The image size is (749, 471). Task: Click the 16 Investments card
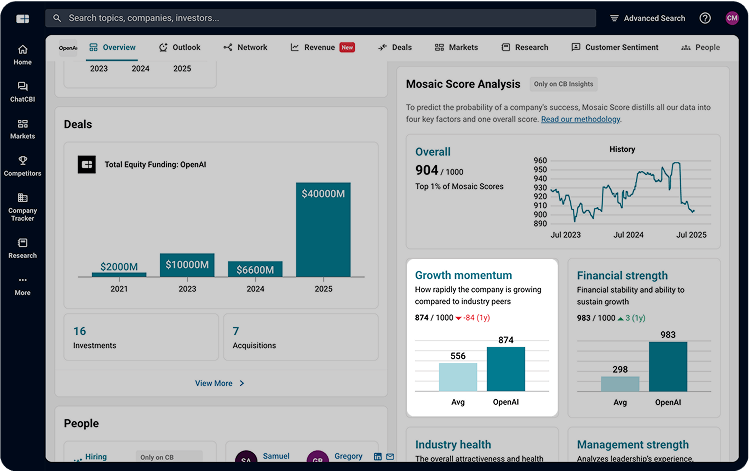(x=136, y=337)
